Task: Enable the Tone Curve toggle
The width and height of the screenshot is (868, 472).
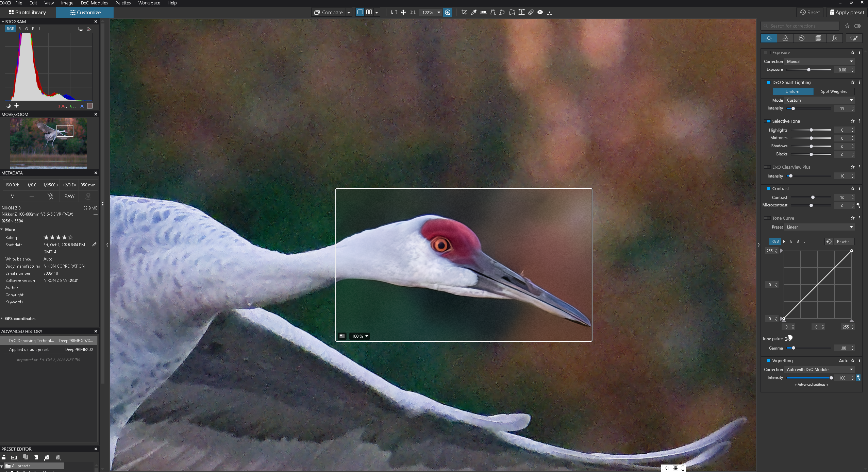Action: click(767, 218)
